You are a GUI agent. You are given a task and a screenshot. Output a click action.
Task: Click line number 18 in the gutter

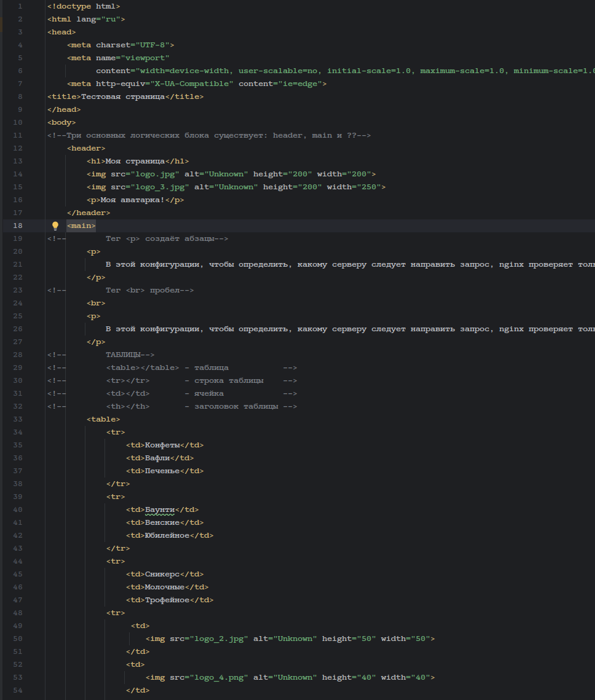click(x=17, y=226)
